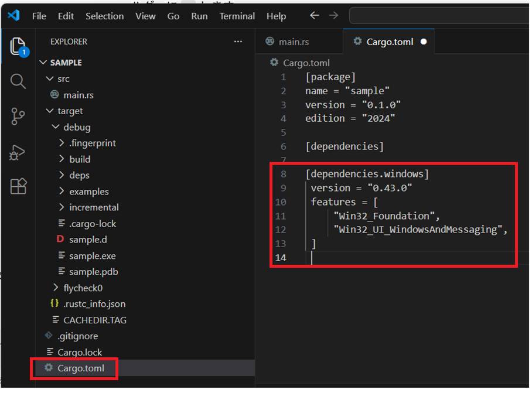Open the Explorer view in activity bar

pyautogui.click(x=18, y=46)
